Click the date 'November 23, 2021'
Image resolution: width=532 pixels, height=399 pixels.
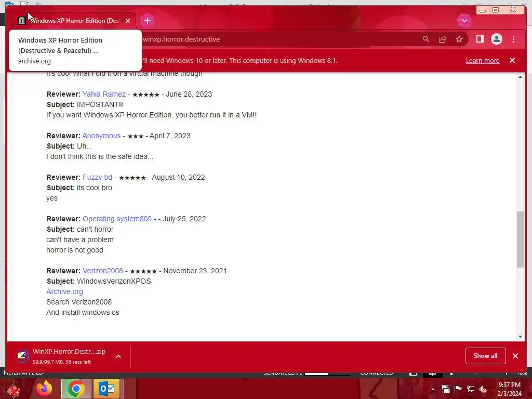click(195, 271)
